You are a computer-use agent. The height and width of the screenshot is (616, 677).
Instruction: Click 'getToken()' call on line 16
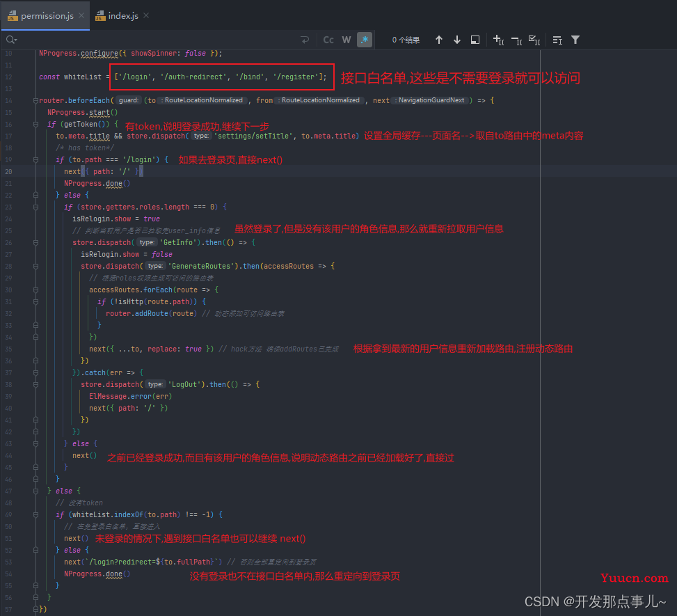coord(87,125)
